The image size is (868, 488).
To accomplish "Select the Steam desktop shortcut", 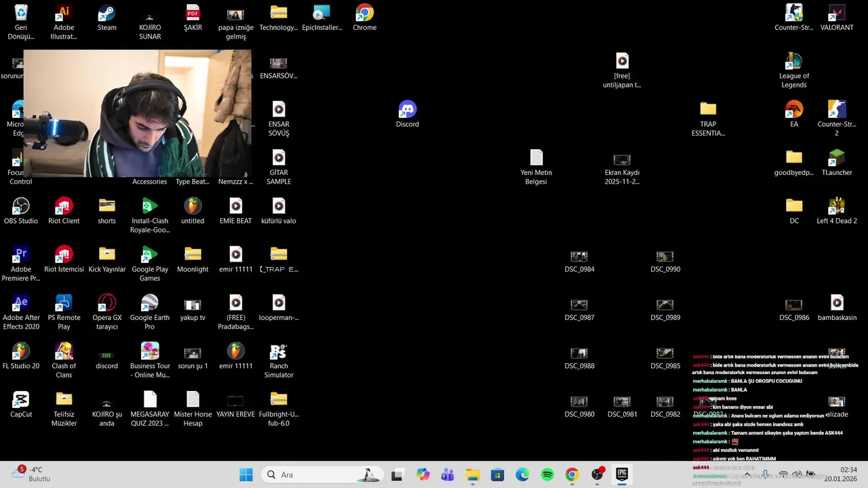I will [106, 18].
